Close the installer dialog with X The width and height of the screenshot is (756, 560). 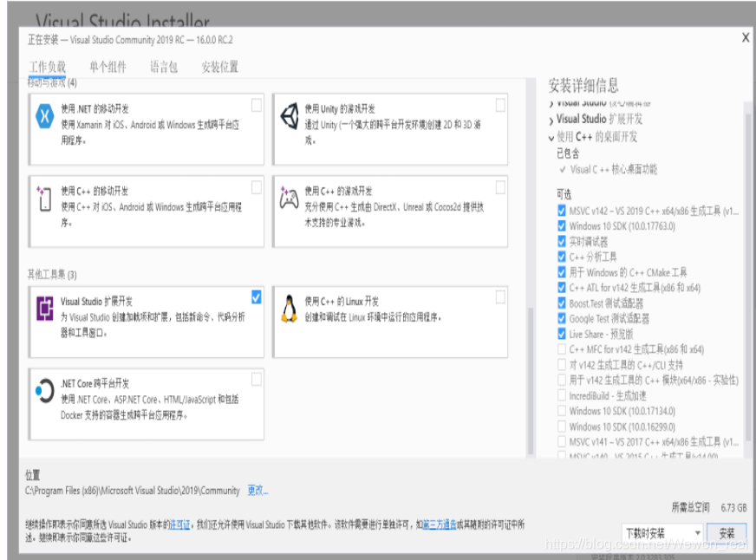[x=746, y=37]
